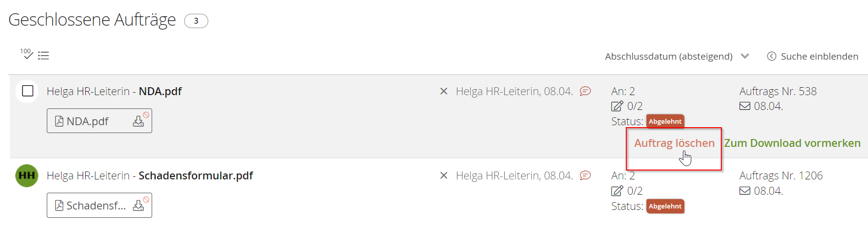This screenshot has height=241, width=868.
Task: Select the HH avatar for Schadensformular order
Action: coord(27,175)
